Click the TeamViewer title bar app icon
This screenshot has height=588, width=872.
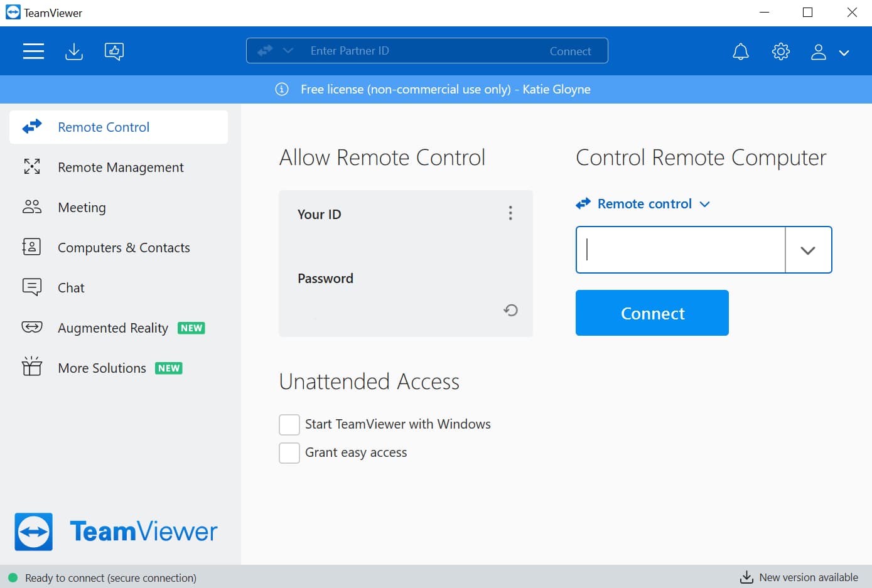click(13, 13)
